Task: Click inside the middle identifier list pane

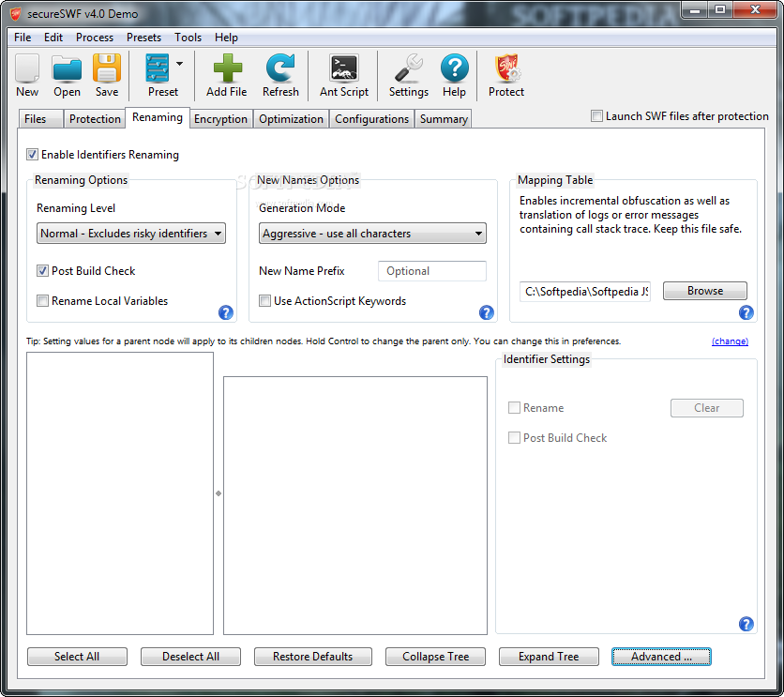Action: coord(355,506)
